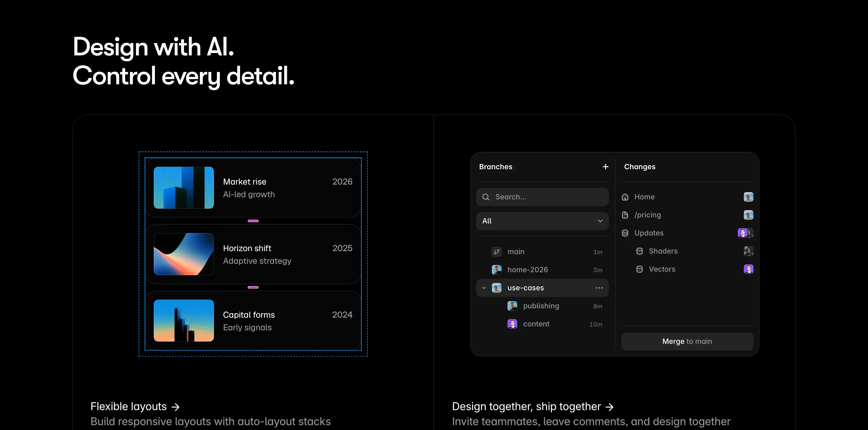Click the Horizon shift thumbnail image
The width and height of the screenshot is (868, 430).
tap(184, 254)
